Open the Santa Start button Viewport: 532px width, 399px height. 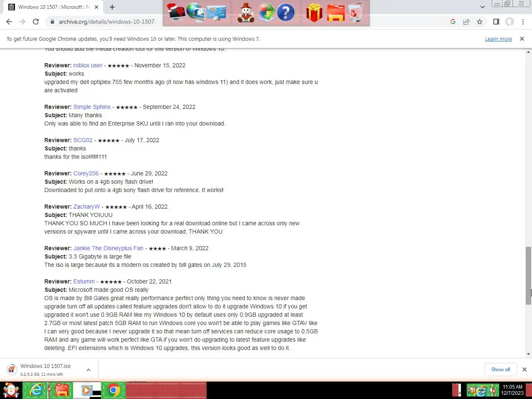[11, 390]
